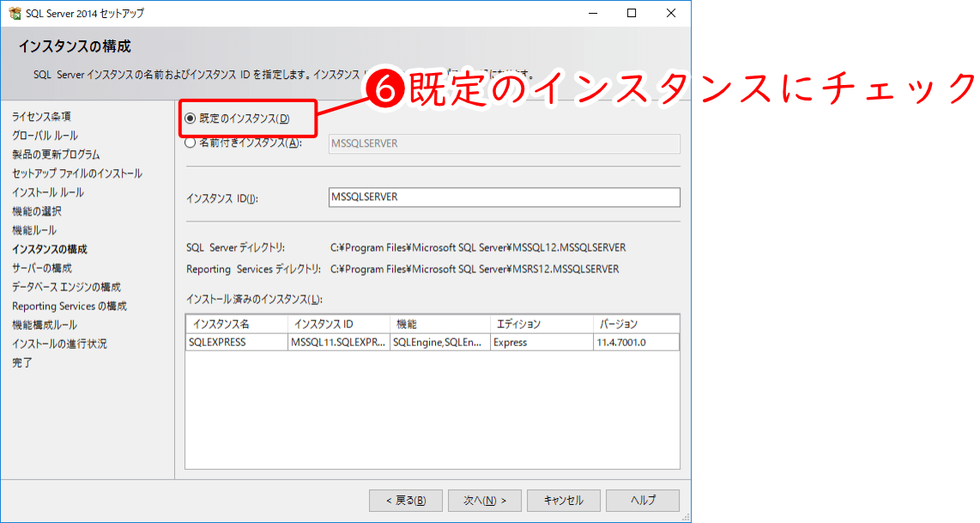Select セットアップ ファイルのインストール step
Image resolution: width=980 pixels, height=523 pixels.
tap(77, 173)
